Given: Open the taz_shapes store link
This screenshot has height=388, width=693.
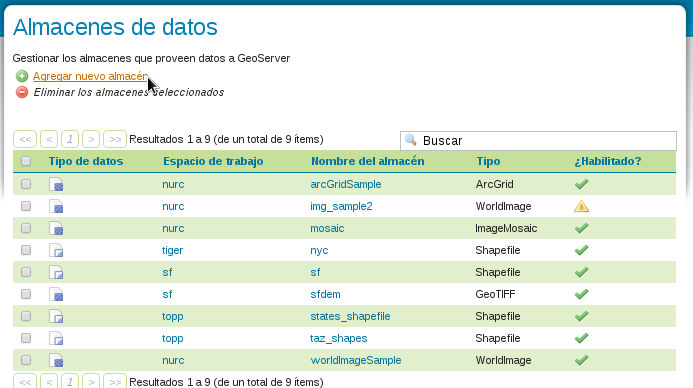Looking at the screenshot, I should 339,339.
